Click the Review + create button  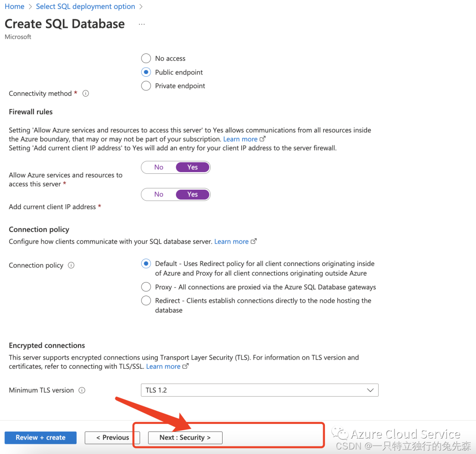point(41,437)
